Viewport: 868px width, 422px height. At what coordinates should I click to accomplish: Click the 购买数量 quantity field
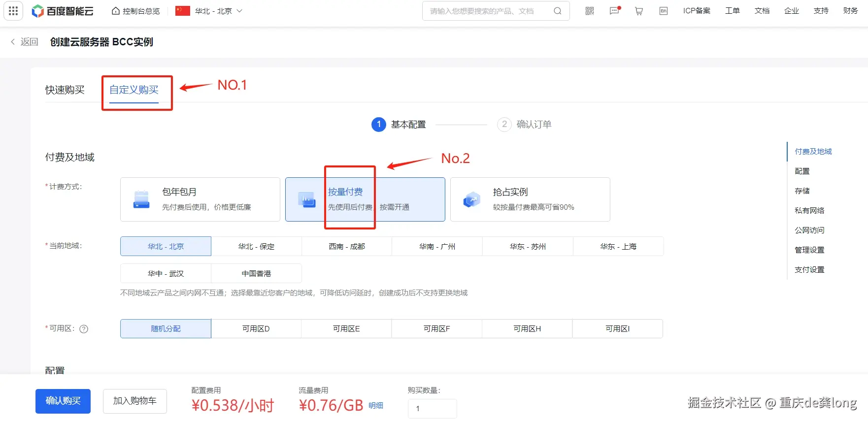433,409
